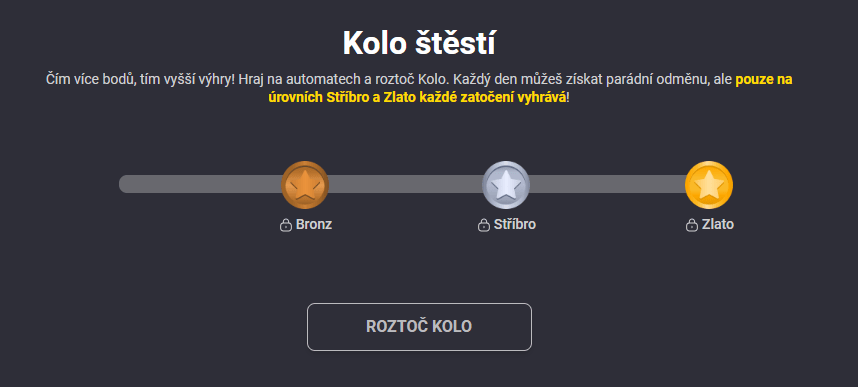The image size is (858, 387).
Task: Click 'Hraj na automatech a roztoč Kolo' sentence
Action: [x=344, y=79]
